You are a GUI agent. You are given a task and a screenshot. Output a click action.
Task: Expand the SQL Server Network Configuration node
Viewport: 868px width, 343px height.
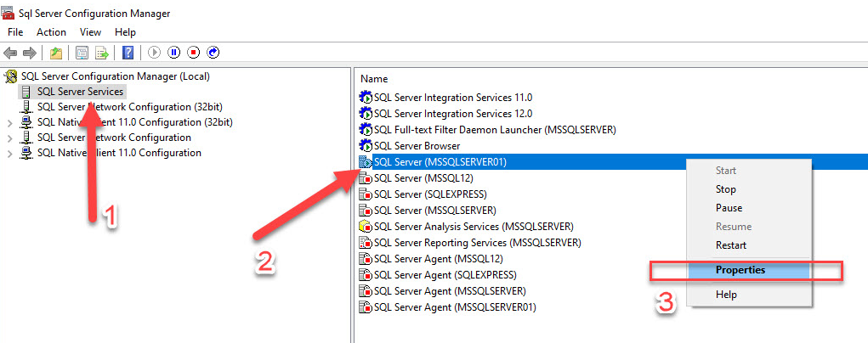click(9, 138)
